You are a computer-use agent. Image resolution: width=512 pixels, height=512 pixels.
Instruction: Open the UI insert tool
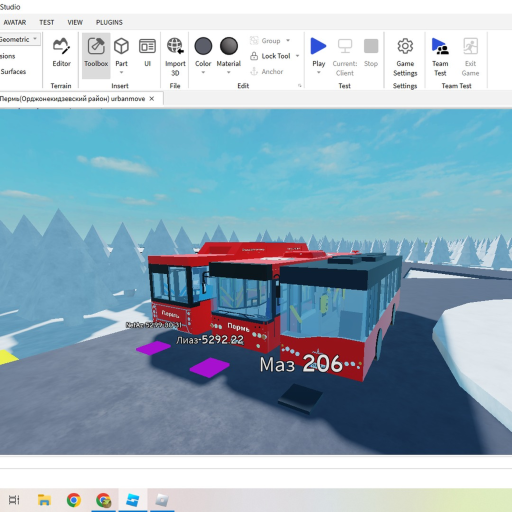click(x=147, y=53)
